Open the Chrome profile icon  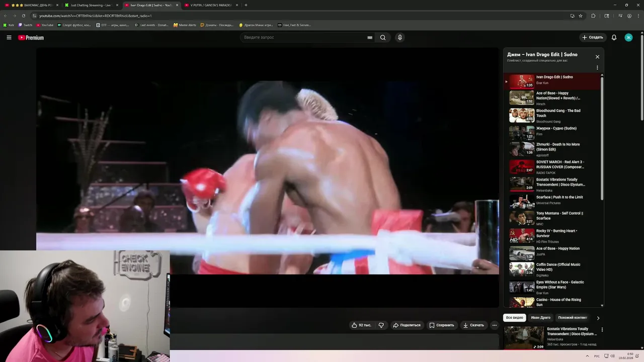629,16
